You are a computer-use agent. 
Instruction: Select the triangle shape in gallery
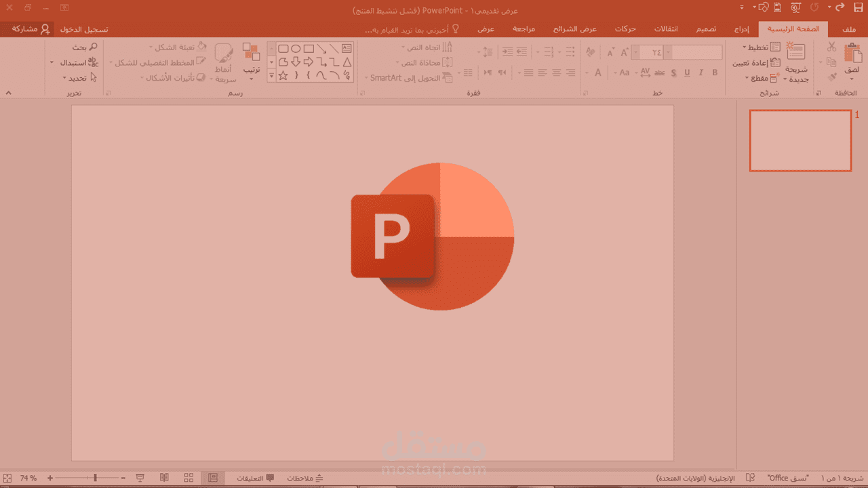tap(347, 62)
